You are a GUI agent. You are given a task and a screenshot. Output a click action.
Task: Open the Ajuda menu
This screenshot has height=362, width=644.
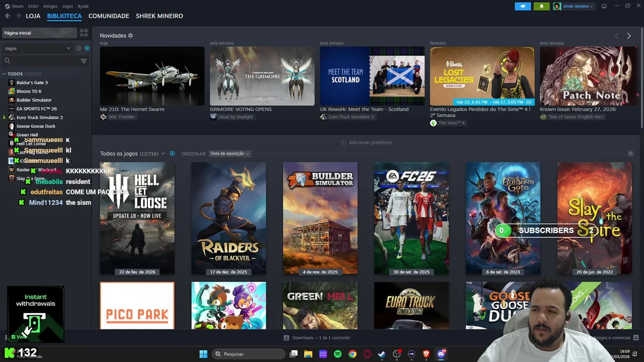83,6
